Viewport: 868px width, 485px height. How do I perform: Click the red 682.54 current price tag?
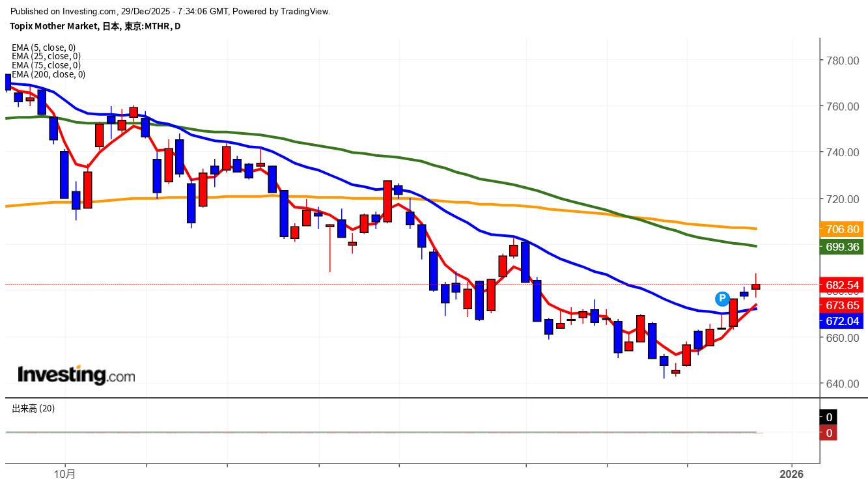coord(843,285)
